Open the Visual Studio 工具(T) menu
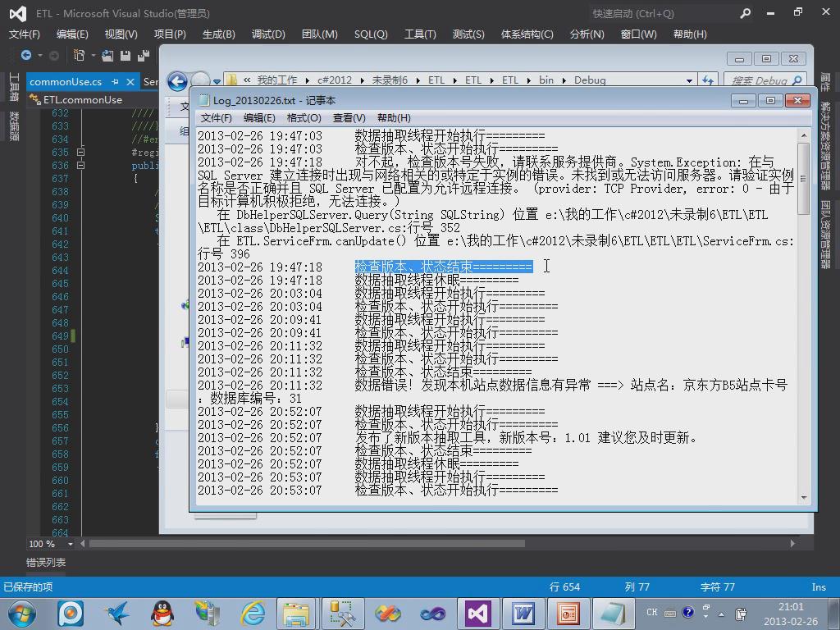Image resolution: width=840 pixels, height=630 pixels. [420, 34]
